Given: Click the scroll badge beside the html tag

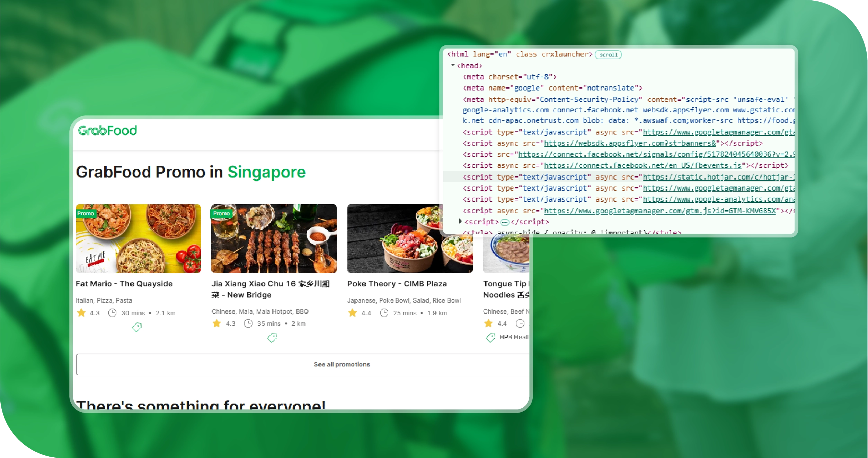Looking at the screenshot, I should tap(609, 54).
